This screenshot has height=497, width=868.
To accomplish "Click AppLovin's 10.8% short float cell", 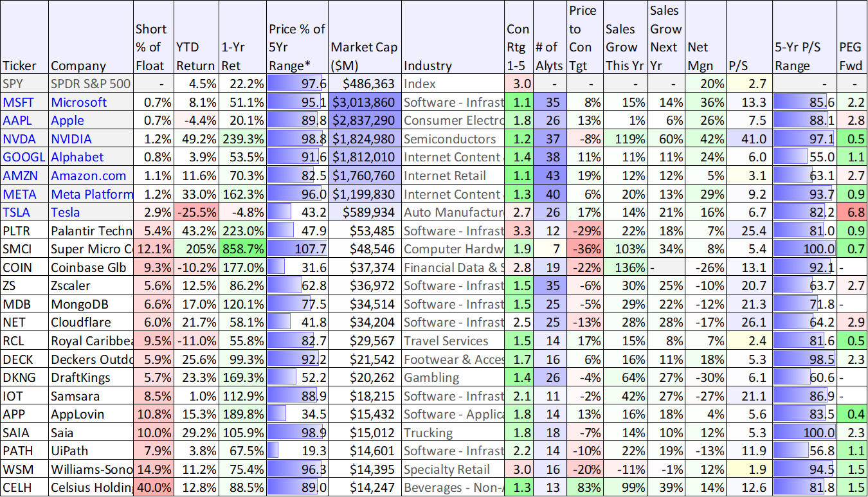I will 153,414.
